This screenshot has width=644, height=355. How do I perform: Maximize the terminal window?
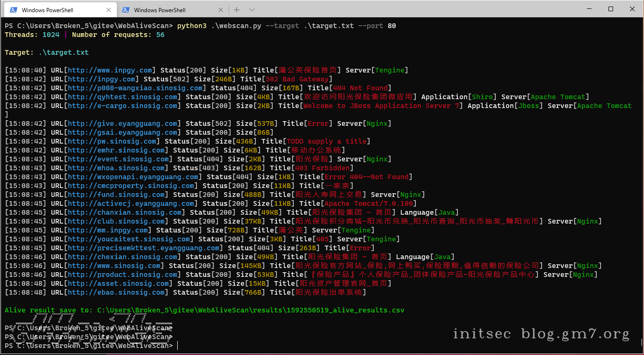click(611, 9)
